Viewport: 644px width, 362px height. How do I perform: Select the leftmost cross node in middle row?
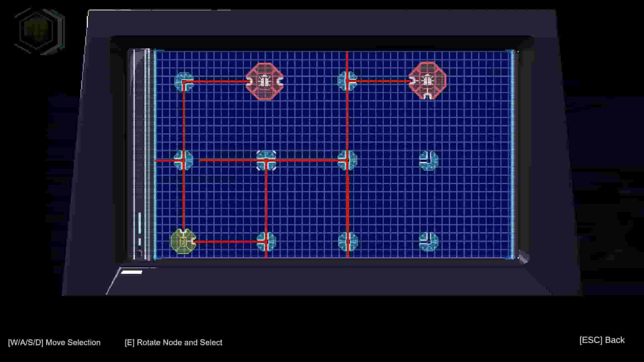pos(184,160)
